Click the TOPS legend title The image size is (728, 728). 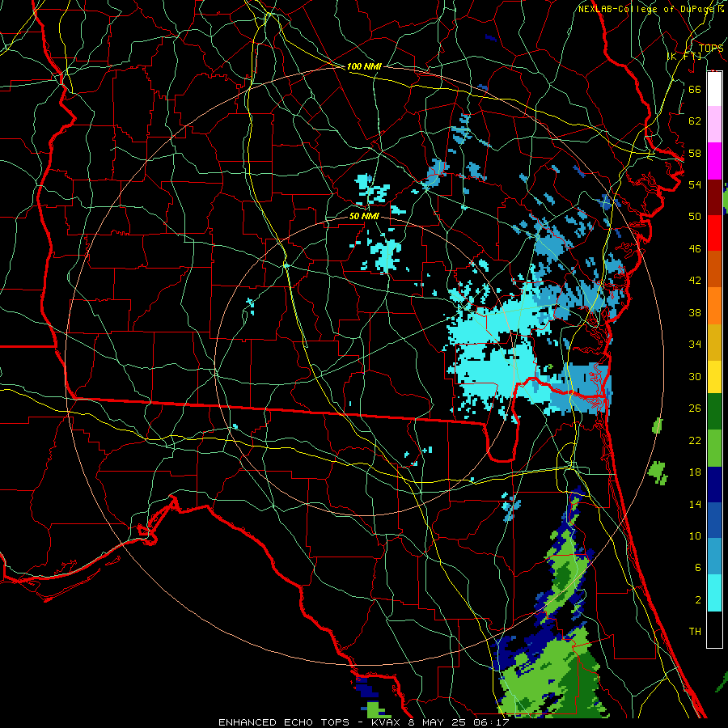coord(711,48)
